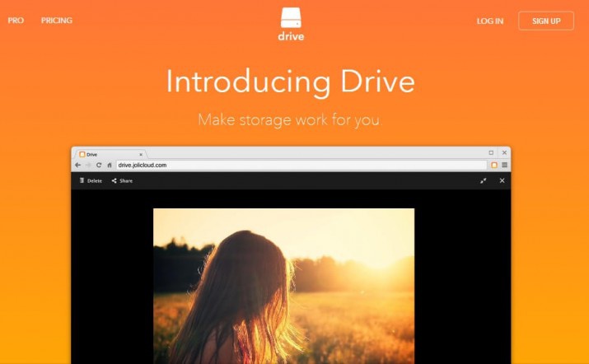Close the mock browser window

[504, 152]
